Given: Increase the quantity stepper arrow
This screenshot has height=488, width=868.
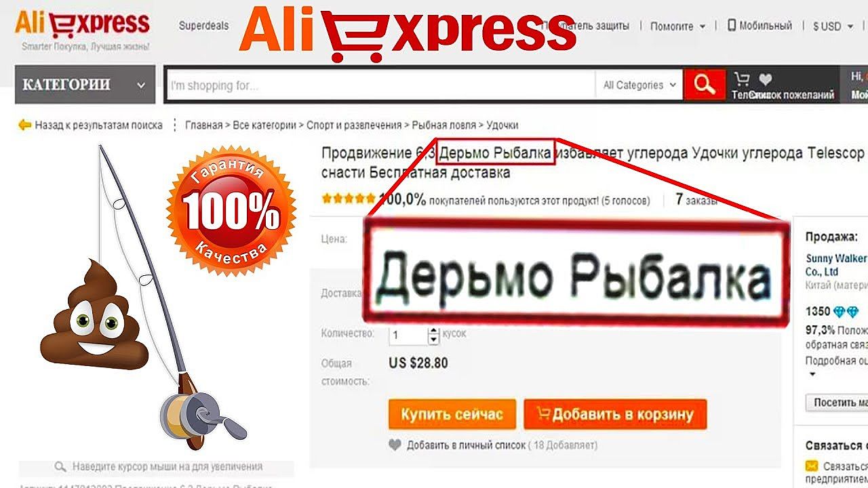Looking at the screenshot, I should click(x=433, y=331).
